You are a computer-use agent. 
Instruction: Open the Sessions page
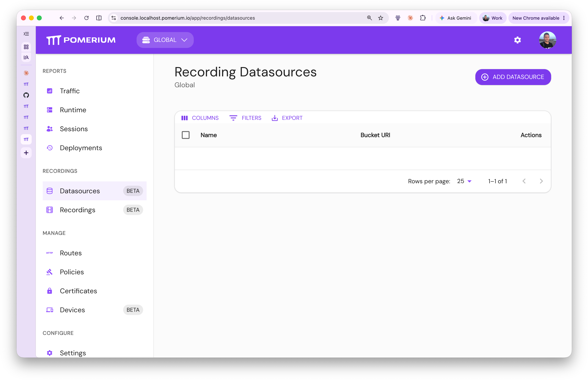pos(94,129)
